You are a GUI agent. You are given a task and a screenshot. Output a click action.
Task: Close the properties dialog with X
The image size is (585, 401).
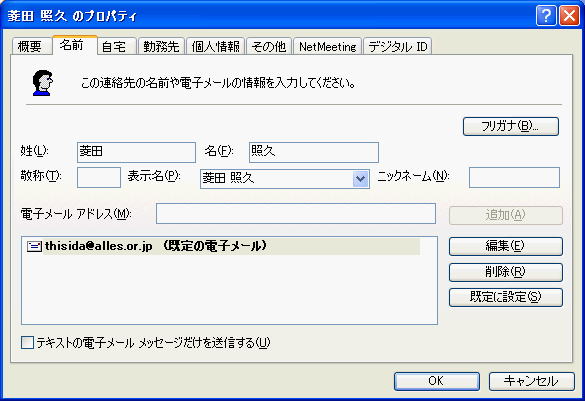tap(569, 16)
